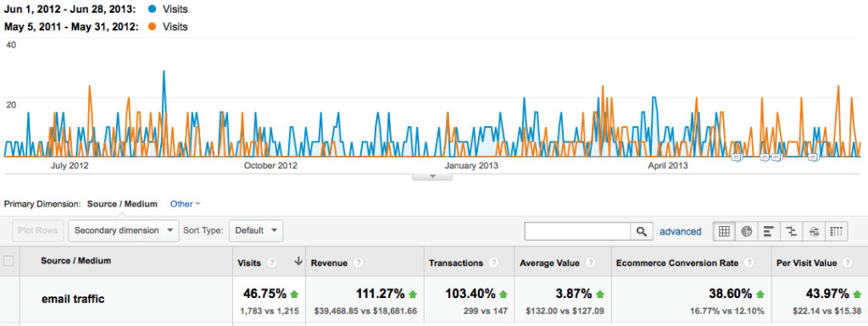This screenshot has width=868, height=326.
Task: Click the Plot Rows button
Action: [x=37, y=230]
